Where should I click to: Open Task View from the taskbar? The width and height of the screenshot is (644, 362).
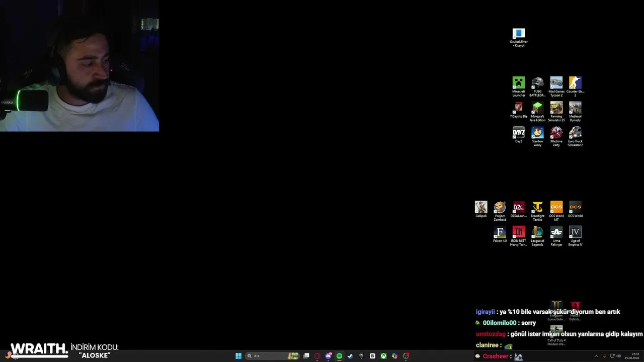pyautogui.click(x=306, y=356)
